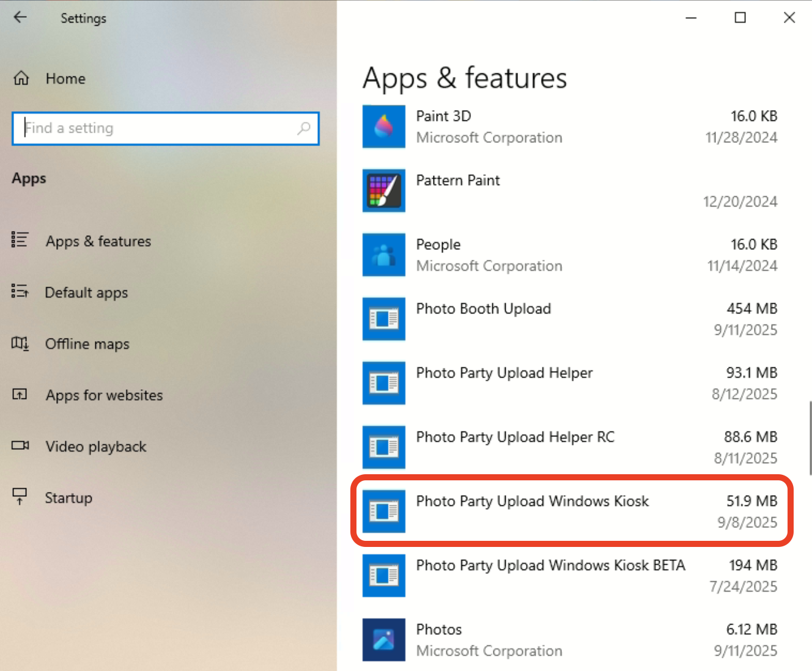Click the Paint 3D app icon
Image resolution: width=812 pixels, height=671 pixels.
pos(384,127)
